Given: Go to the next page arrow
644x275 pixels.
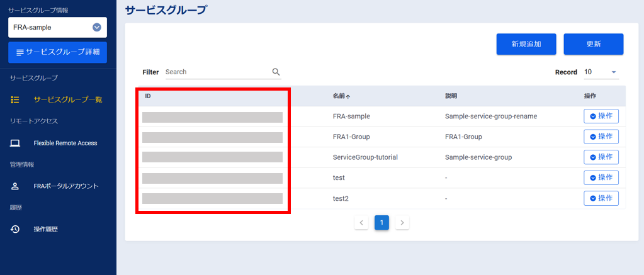Looking at the screenshot, I should (403, 222).
